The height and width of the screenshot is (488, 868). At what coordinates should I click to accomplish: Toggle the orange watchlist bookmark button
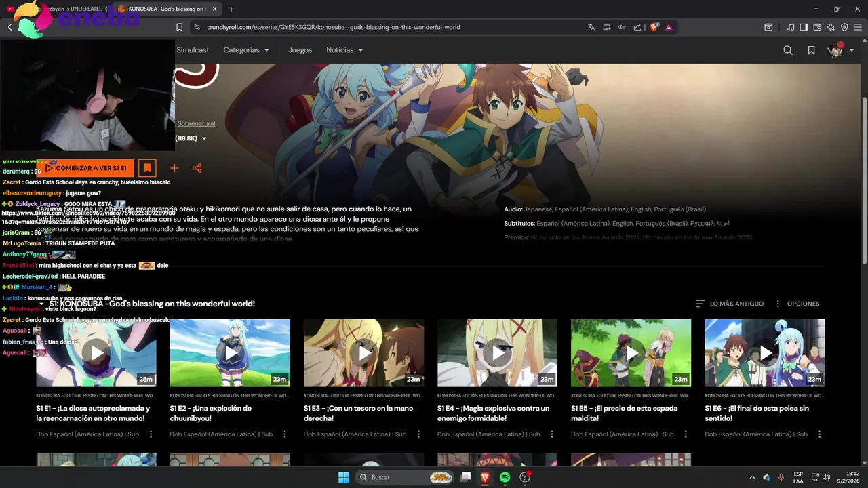pos(147,168)
